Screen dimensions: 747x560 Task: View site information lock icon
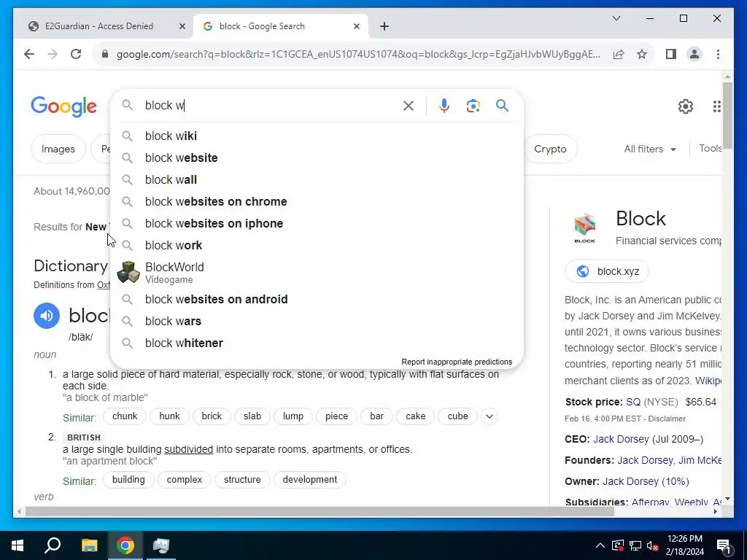click(x=105, y=54)
